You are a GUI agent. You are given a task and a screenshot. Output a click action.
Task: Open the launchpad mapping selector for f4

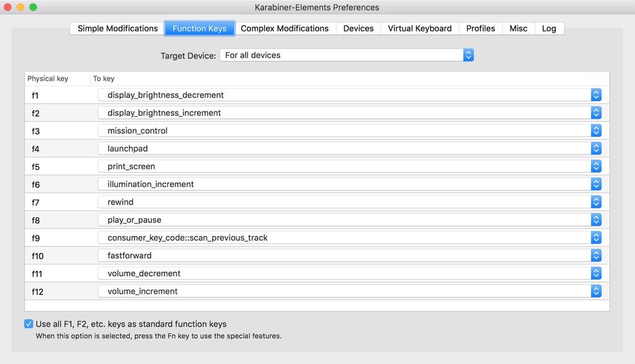pos(350,148)
